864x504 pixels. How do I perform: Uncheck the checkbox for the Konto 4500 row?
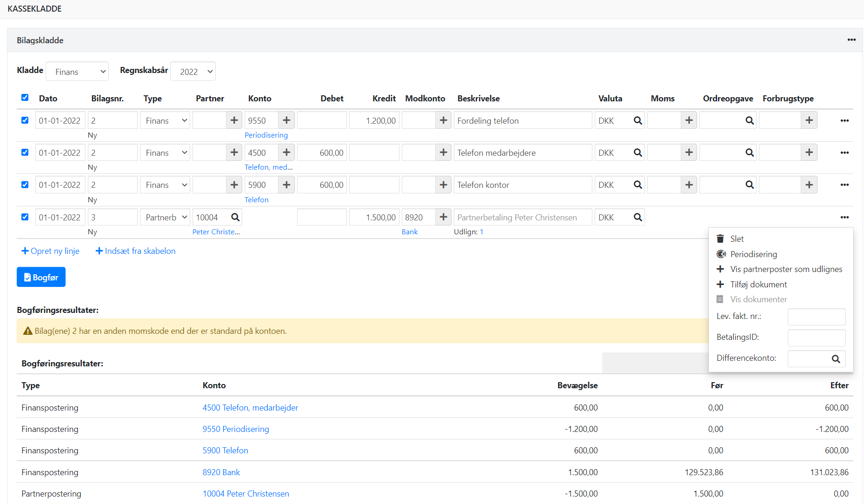(x=25, y=153)
